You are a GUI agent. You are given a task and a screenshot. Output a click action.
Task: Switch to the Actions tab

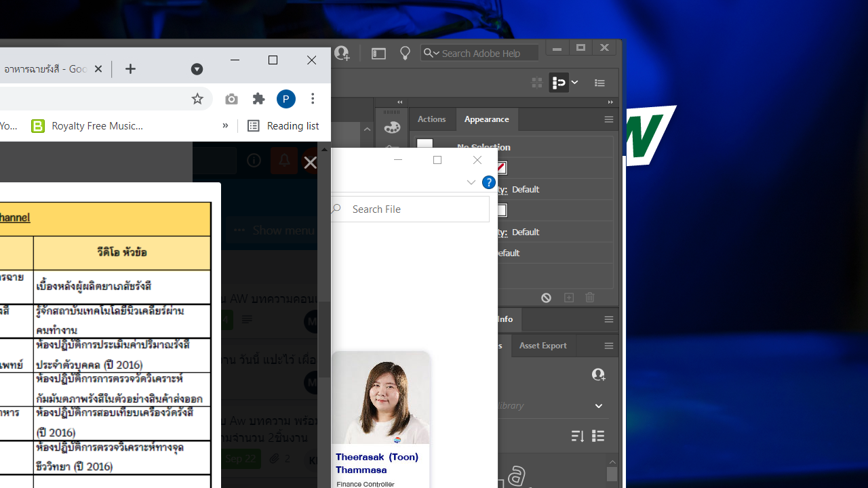(432, 119)
